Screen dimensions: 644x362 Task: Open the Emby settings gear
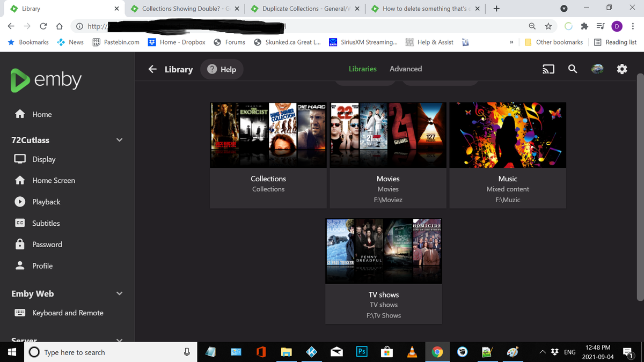[622, 69]
